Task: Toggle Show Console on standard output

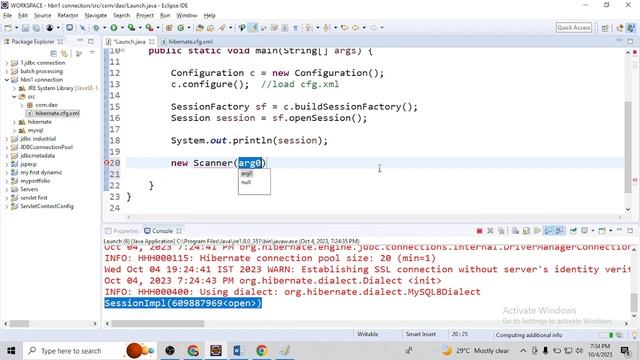Action: (548, 231)
